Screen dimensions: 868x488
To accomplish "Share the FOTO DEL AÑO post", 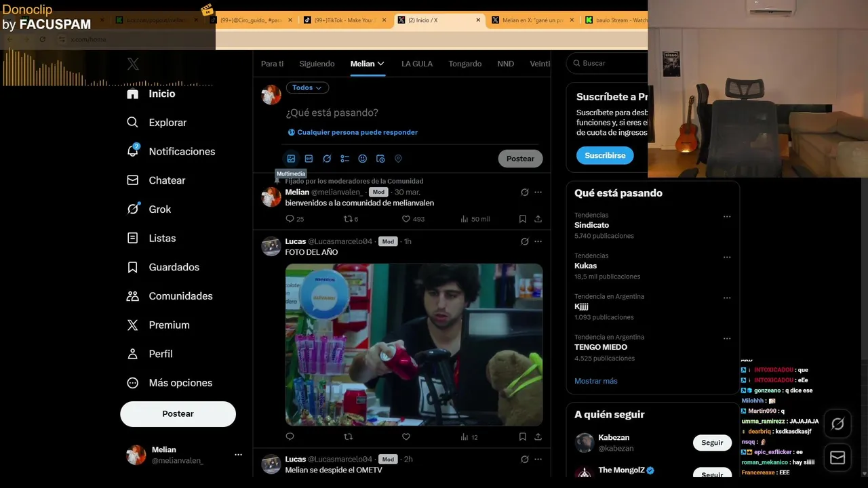I will coord(538,437).
